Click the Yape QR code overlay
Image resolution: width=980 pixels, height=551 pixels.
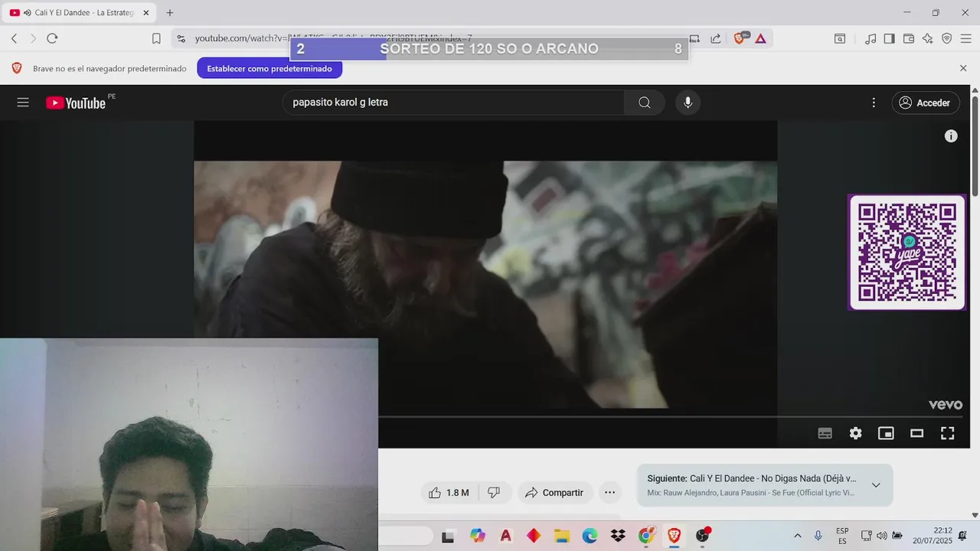907,253
